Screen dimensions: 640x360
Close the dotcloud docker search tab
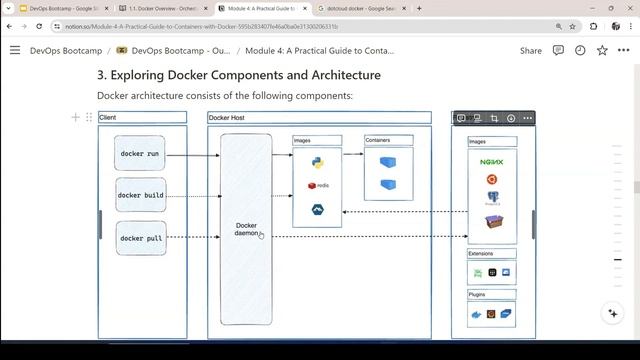point(404,8)
